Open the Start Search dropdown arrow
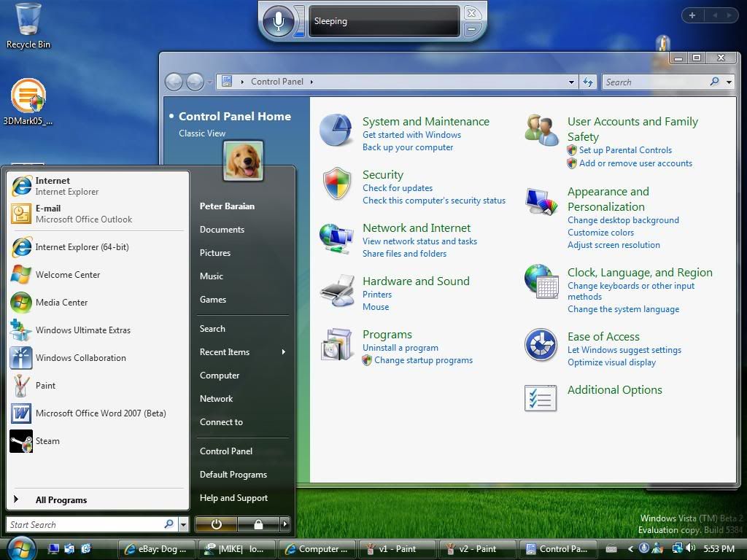This screenshot has width=747, height=560. (x=183, y=525)
